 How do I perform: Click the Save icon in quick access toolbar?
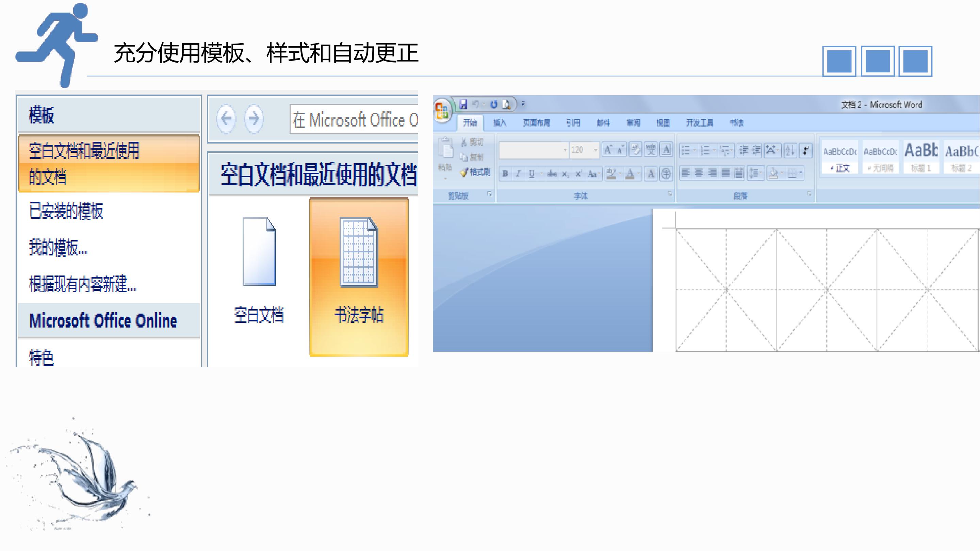tap(463, 104)
